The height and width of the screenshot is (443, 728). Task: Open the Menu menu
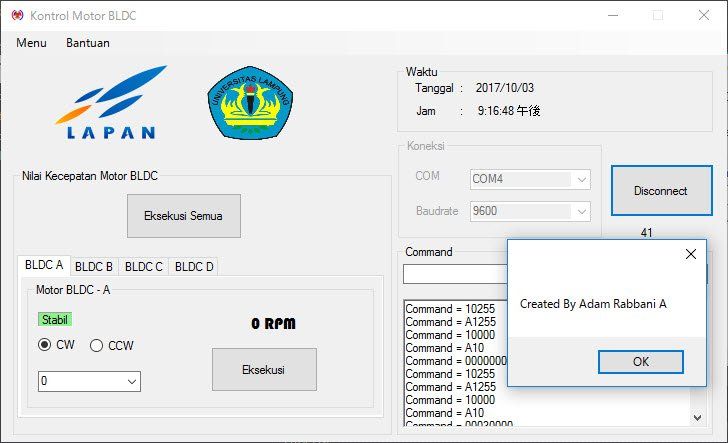[31, 43]
